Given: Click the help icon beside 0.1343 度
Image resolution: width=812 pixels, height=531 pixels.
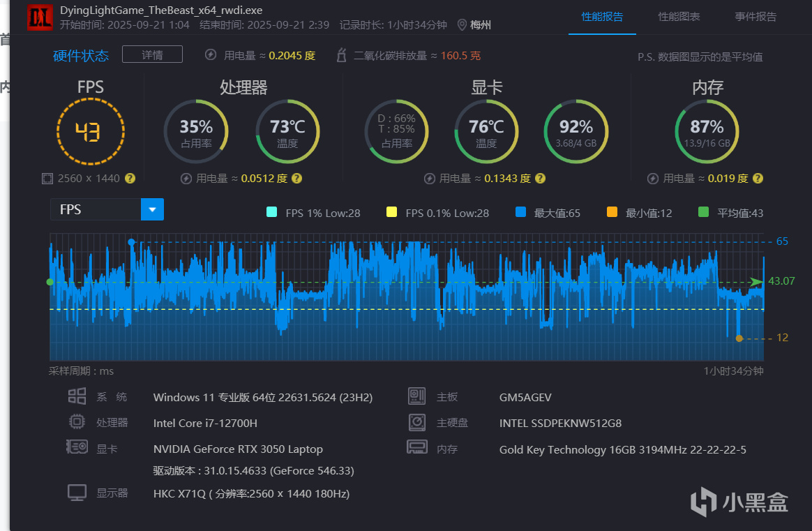Looking at the screenshot, I should tap(540, 178).
